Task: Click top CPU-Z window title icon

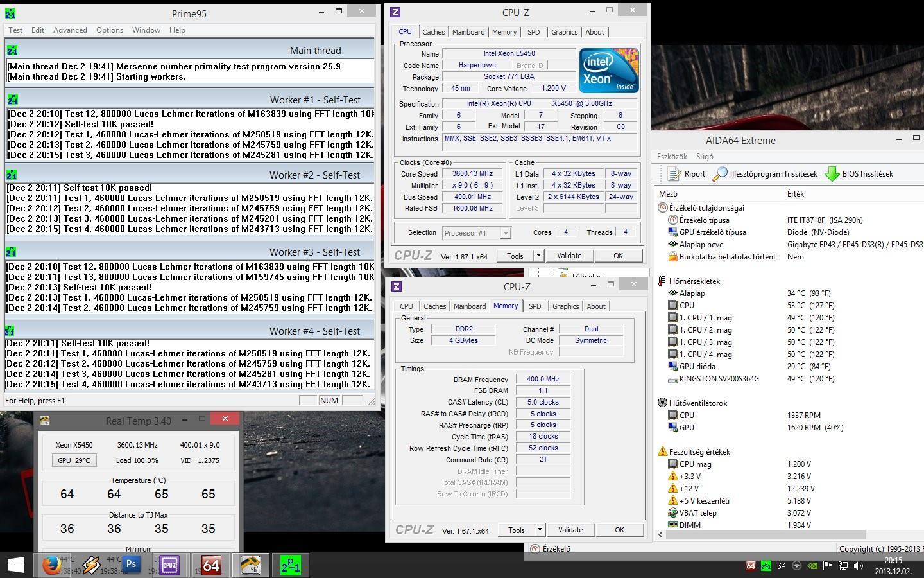Action: pyautogui.click(x=395, y=12)
